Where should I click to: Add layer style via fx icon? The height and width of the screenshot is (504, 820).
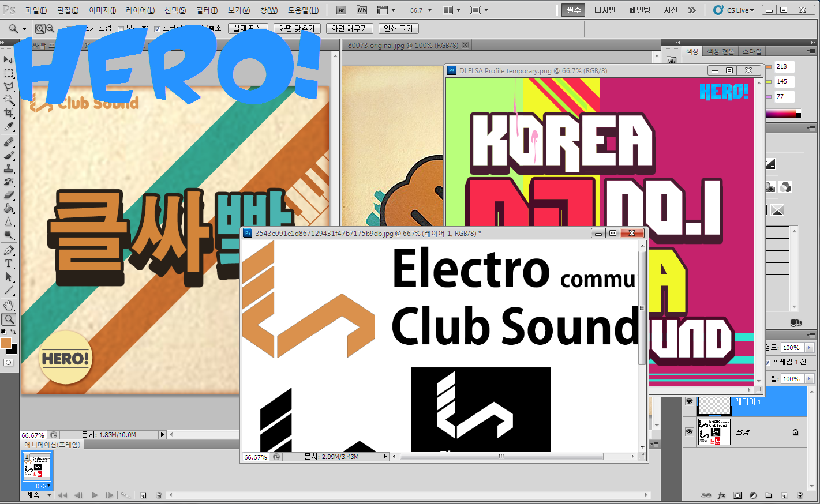pyautogui.click(x=722, y=495)
